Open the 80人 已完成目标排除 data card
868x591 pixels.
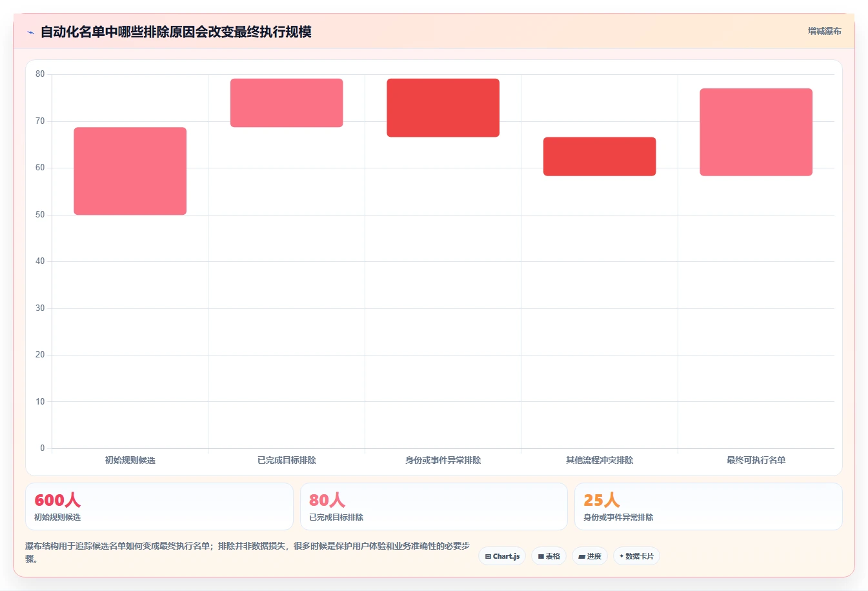434,506
